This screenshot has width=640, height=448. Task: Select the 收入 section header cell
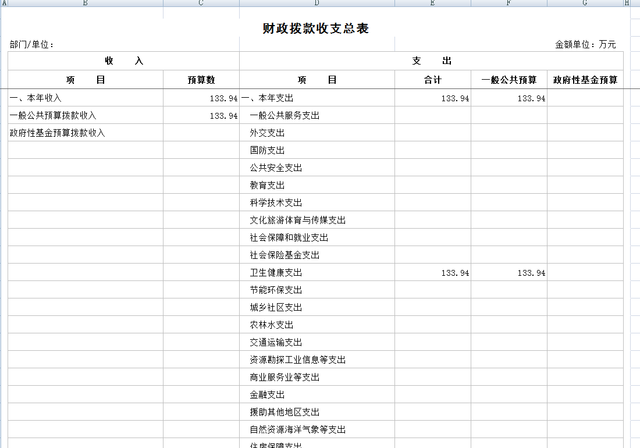pos(124,61)
